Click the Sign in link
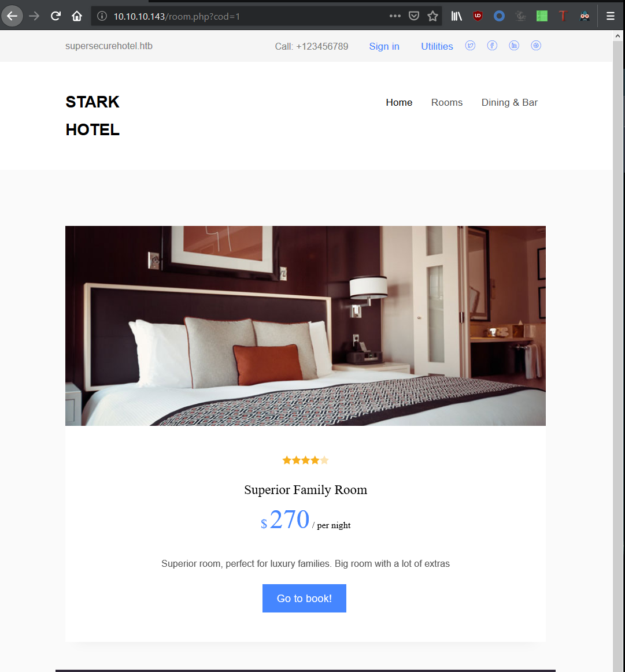Image resolution: width=625 pixels, height=672 pixels. tap(384, 46)
